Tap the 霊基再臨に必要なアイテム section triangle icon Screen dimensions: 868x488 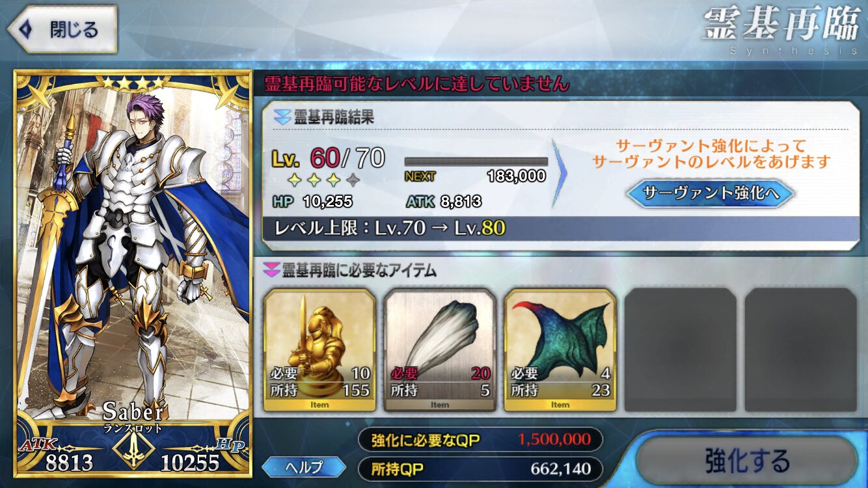(x=271, y=269)
